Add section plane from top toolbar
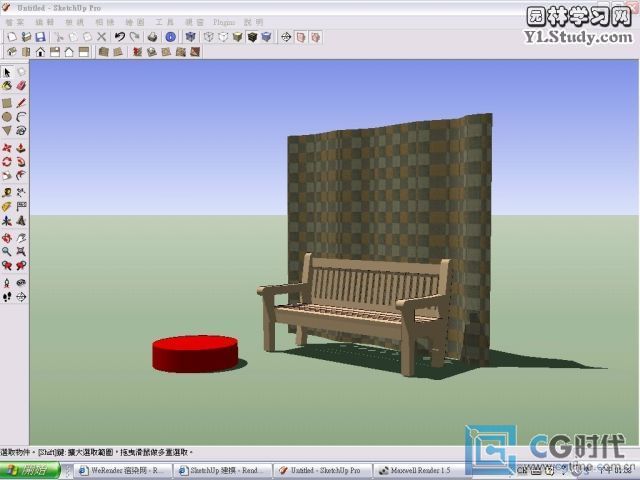The height and width of the screenshot is (480, 640). (286, 37)
